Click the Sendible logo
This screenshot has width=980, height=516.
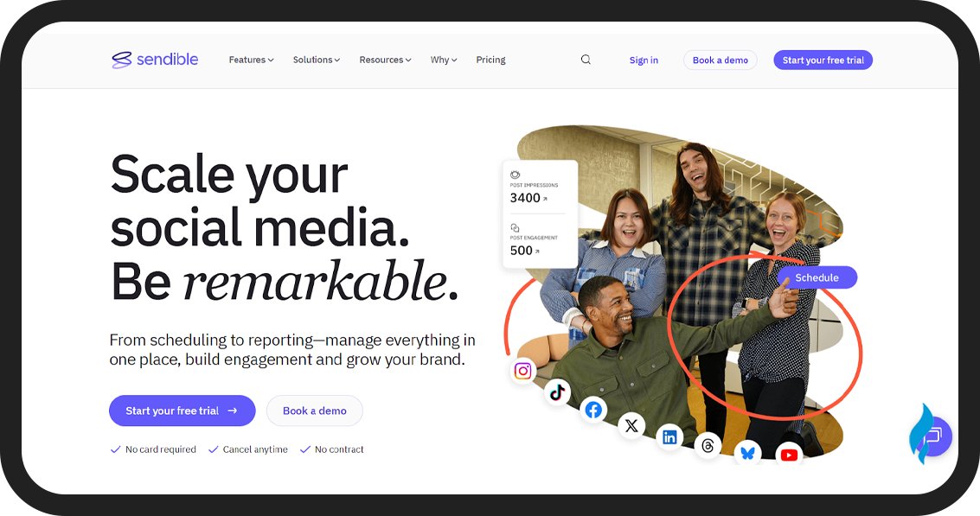155,59
